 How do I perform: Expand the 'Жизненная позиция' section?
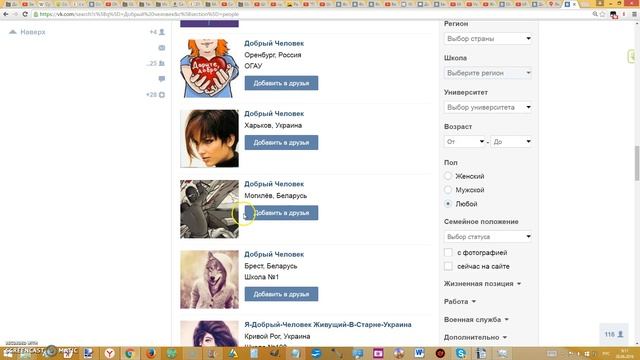(482, 284)
